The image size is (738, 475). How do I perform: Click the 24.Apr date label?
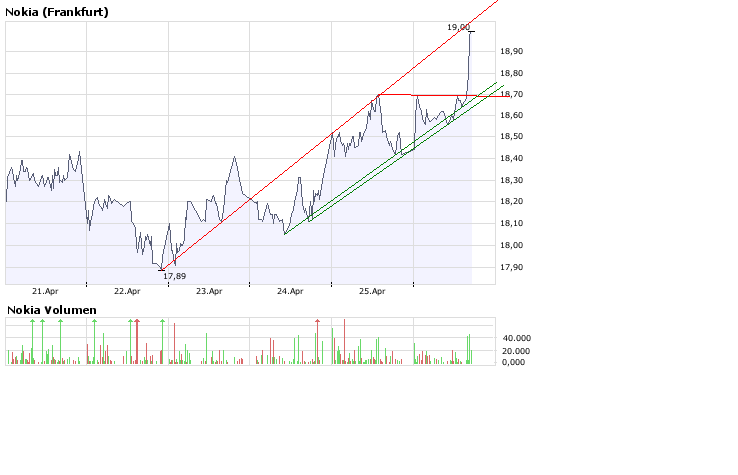pos(290,291)
